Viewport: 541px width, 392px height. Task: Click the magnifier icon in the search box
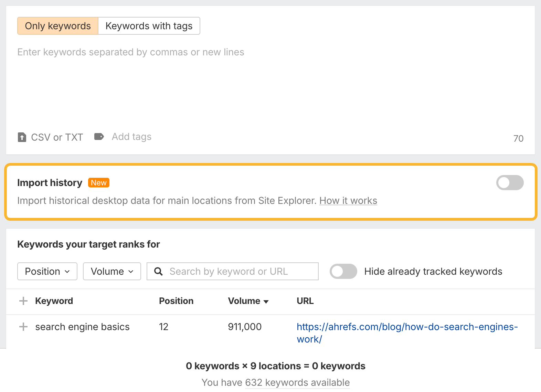point(158,272)
